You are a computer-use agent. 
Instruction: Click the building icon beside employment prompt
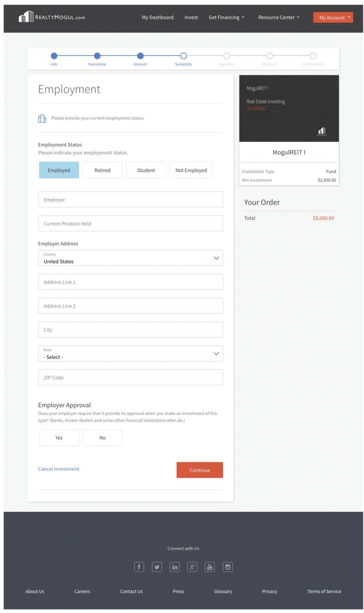point(42,119)
